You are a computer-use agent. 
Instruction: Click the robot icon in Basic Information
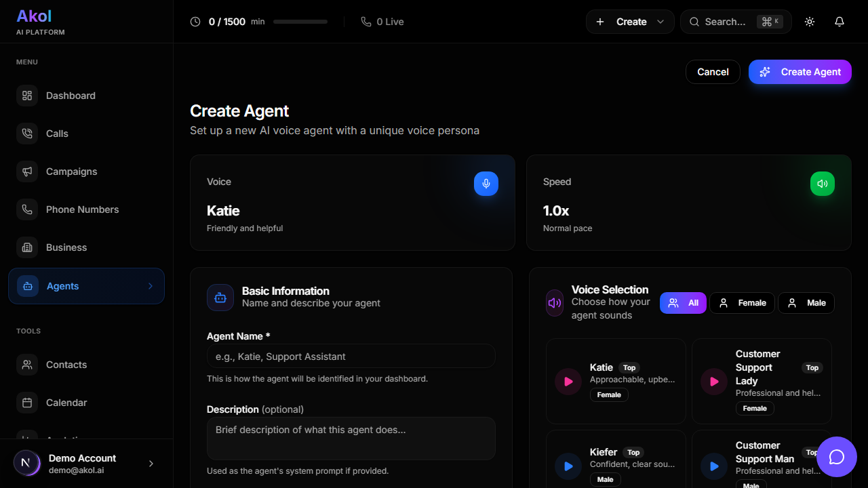pyautogui.click(x=220, y=297)
